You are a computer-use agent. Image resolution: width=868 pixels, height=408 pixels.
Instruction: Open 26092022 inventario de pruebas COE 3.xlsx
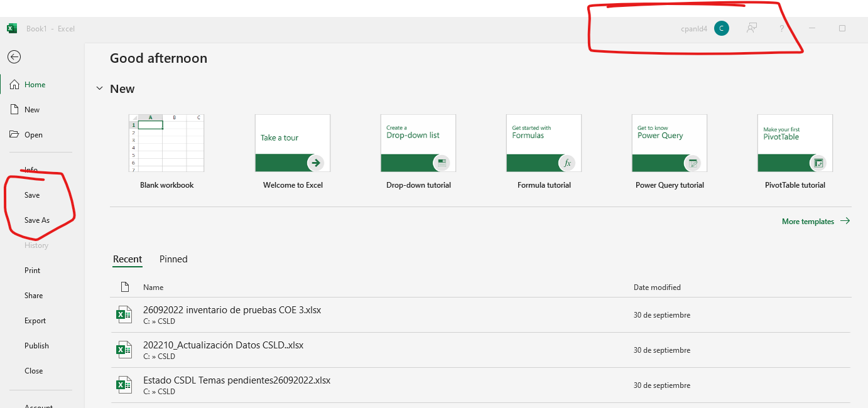[481, 315]
